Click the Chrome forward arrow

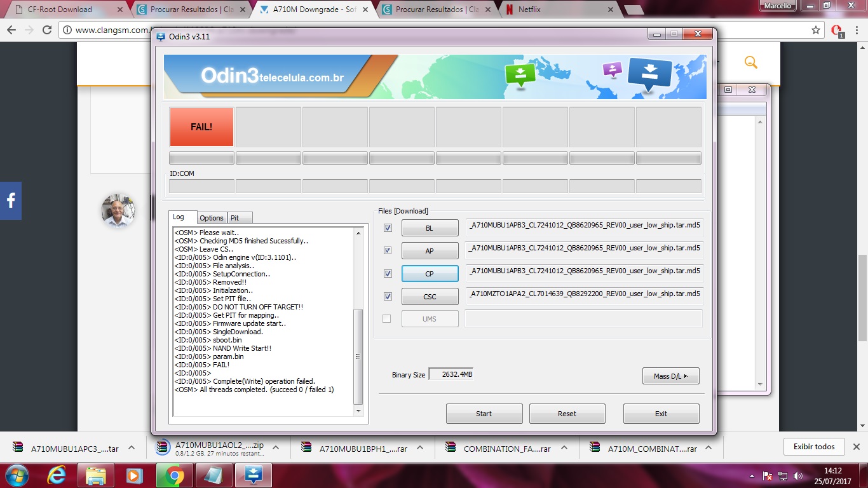click(x=29, y=30)
